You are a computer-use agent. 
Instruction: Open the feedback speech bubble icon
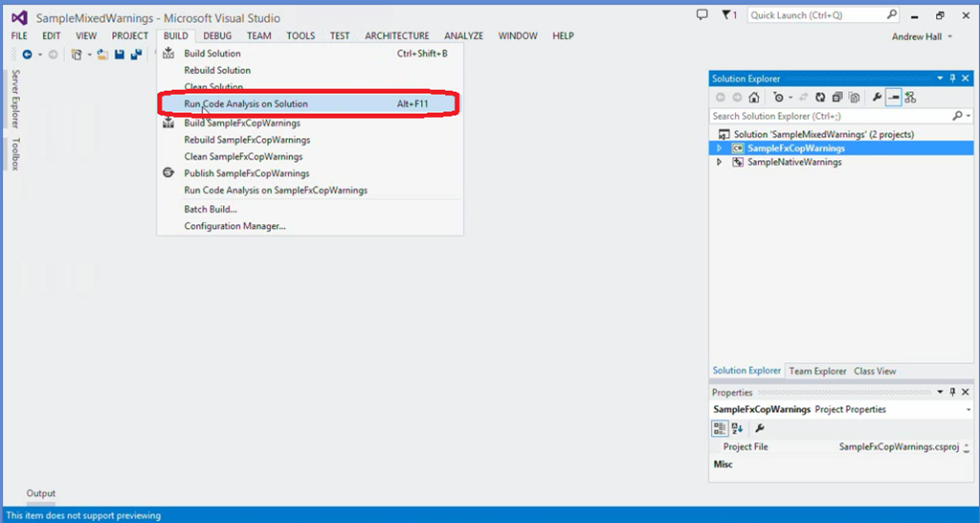[702, 14]
